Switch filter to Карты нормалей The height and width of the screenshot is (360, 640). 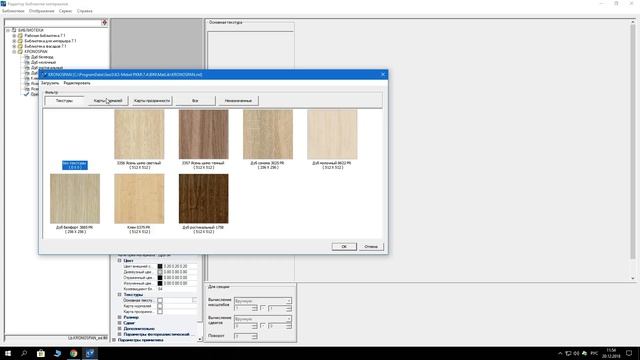[108, 100]
